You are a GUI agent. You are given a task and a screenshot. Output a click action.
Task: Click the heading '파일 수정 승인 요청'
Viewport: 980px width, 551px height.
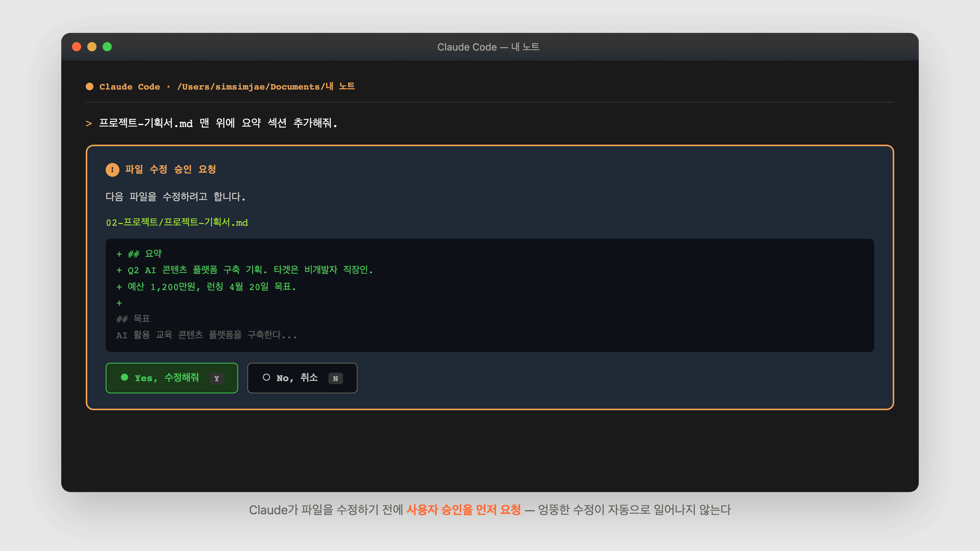(x=170, y=169)
